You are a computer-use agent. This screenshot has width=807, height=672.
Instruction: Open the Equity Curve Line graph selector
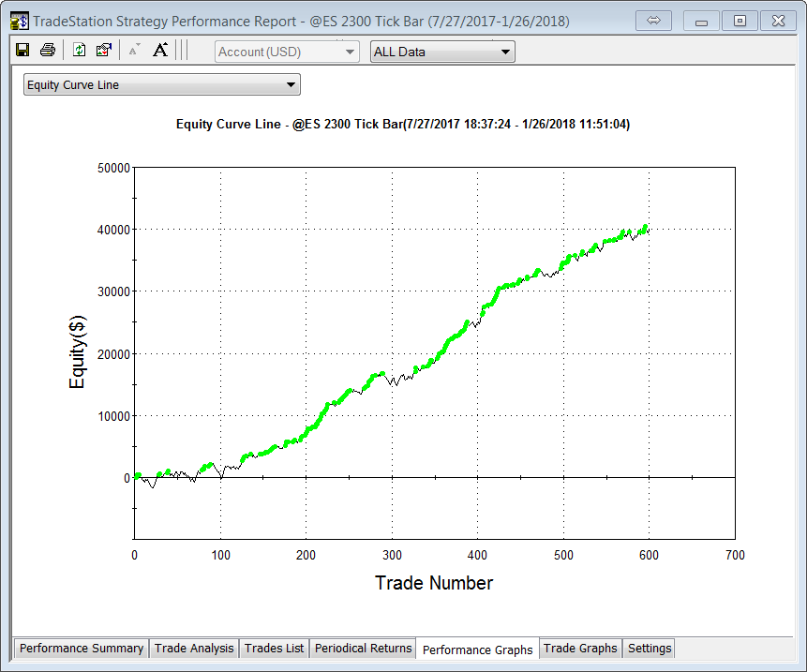161,85
